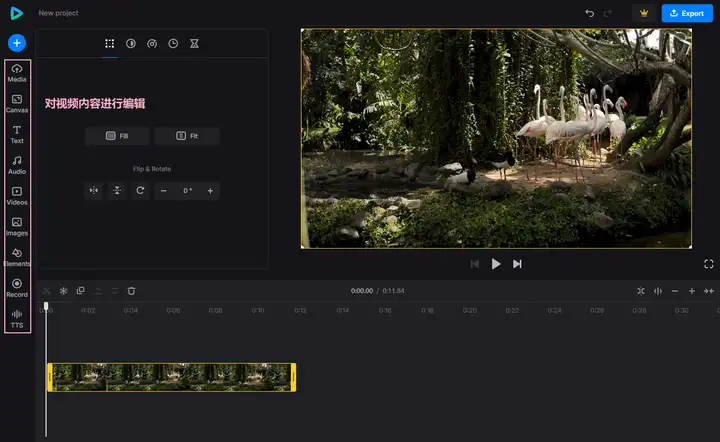Screen dimensions: 720x442
Task: Open the Canvas settings panel
Action: click(x=17, y=104)
